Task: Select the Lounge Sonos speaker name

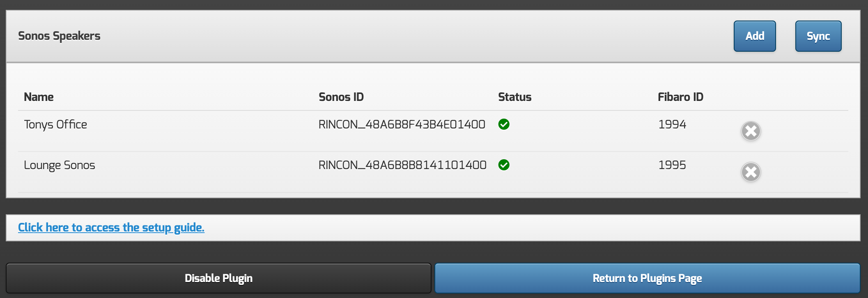Action: pyautogui.click(x=60, y=165)
